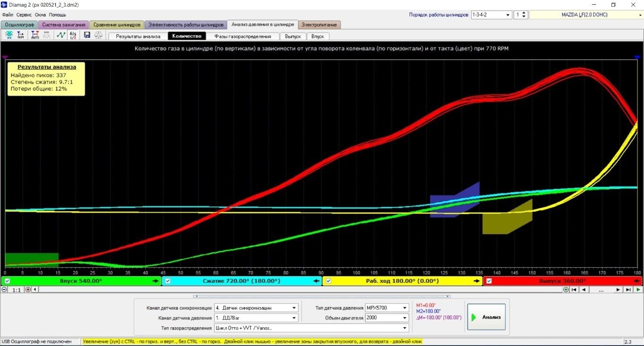This screenshot has width=644, height=346.
Task: Click 'USB Осциллограф не подключен' status text
Action: click(x=37, y=341)
